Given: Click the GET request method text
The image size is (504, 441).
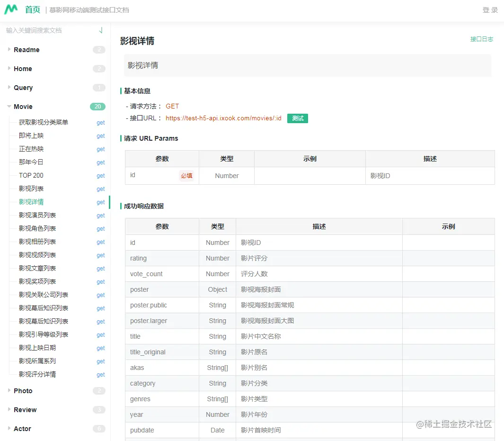Looking at the screenshot, I should tap(172, 106).
